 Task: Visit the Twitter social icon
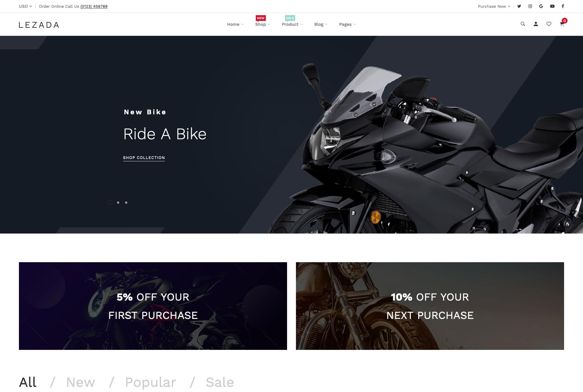pyautogui.click(x=519, y=6)
